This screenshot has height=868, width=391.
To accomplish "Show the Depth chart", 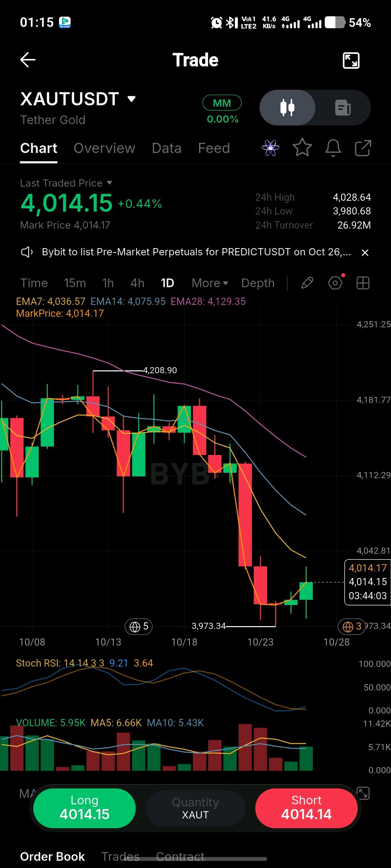I will click(x=258, y=283).
